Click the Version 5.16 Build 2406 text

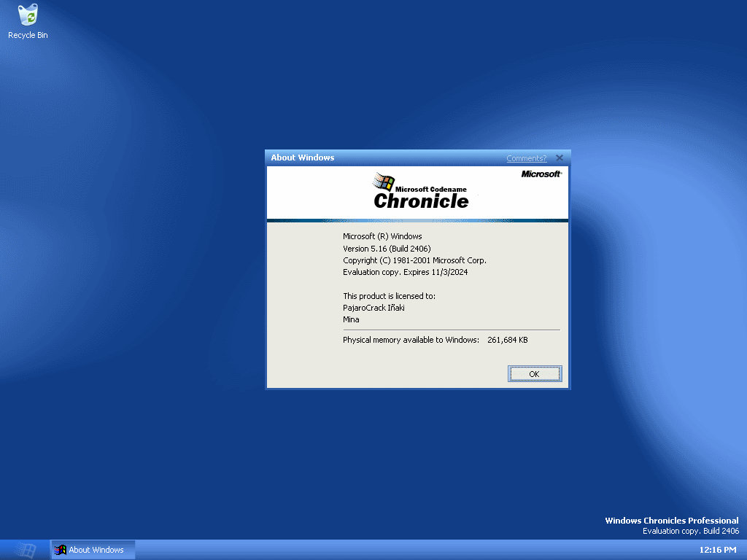click(387, 248)
